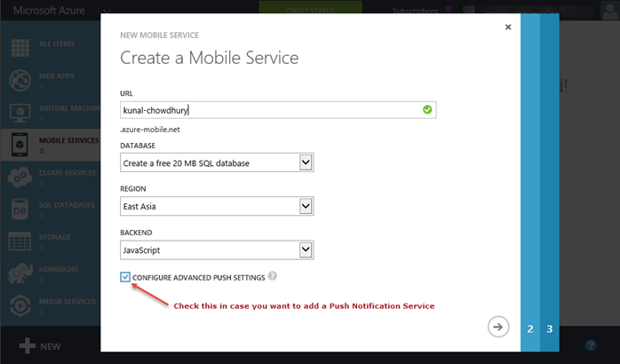This screenshot has height=364, width=620.
Task: Select the HDINSIGHT sidebar label
Action: pos(59,269)
